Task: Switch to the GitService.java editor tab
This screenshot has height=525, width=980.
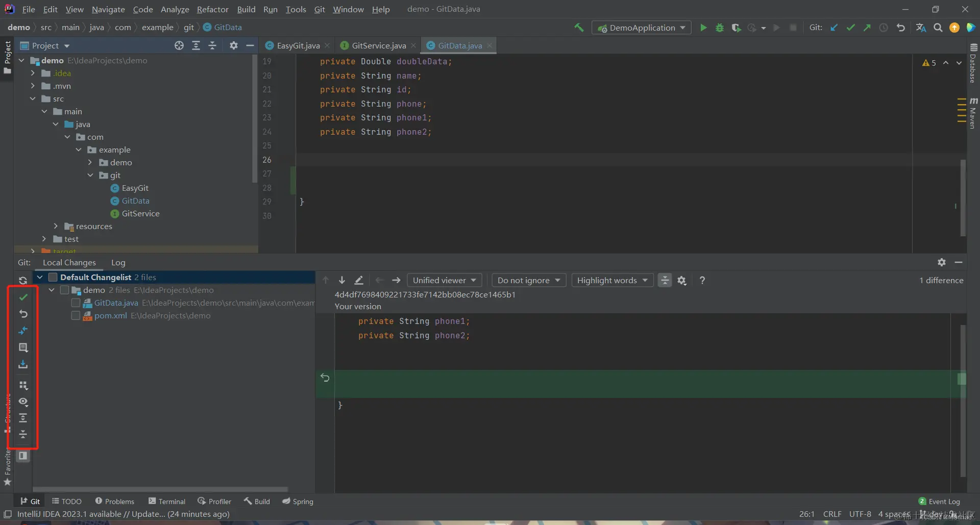Action: 378,45
